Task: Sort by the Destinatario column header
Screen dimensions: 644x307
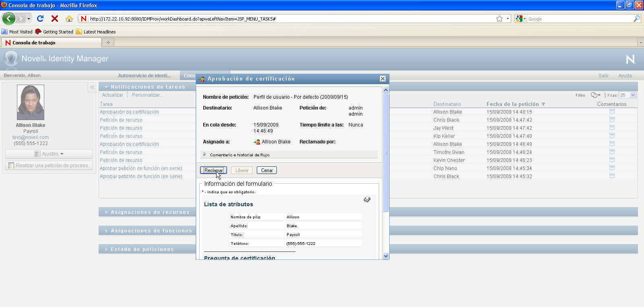Action: (x=447, y=104)
